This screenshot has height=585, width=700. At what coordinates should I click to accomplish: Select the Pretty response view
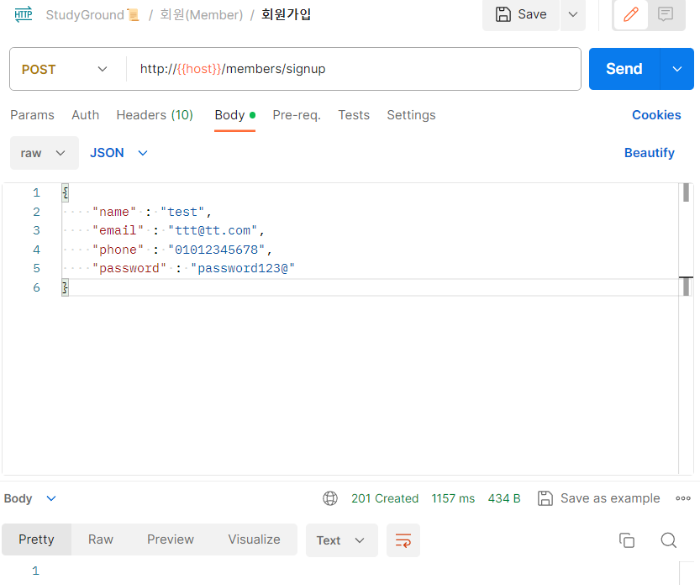(x=36, y=539)
